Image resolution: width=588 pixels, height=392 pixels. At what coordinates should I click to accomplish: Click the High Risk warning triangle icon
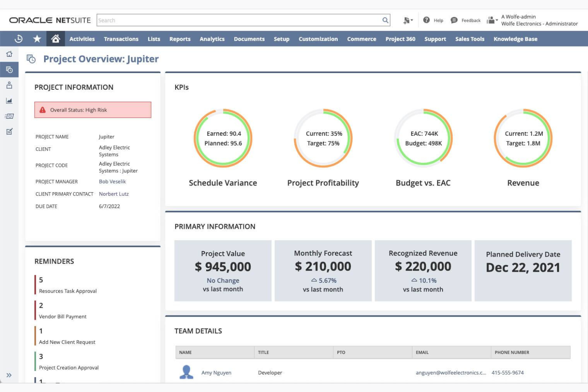(43, 110)
